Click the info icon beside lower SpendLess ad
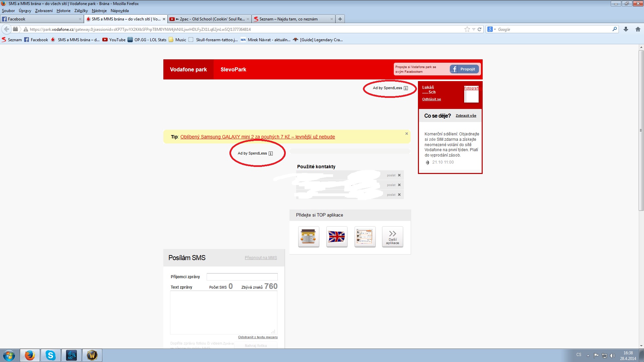The width and height of the screenshot is (644, 362). [271, 154]
